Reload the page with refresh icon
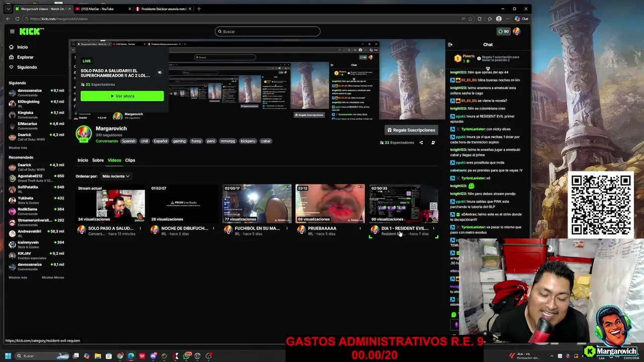 [17, 19]
